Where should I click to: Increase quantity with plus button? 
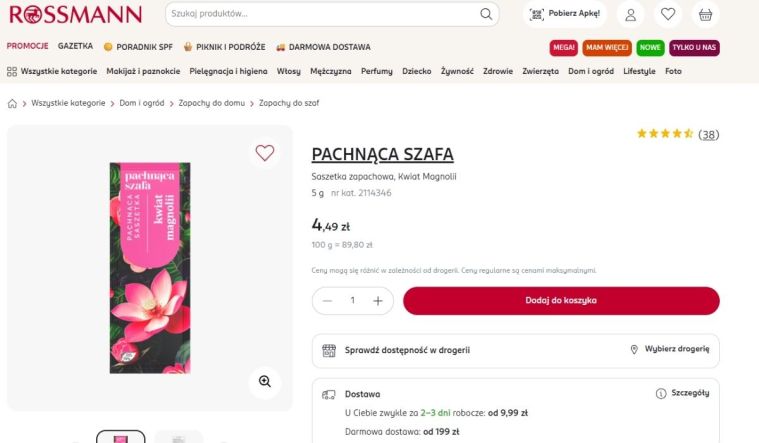point(378,301)
